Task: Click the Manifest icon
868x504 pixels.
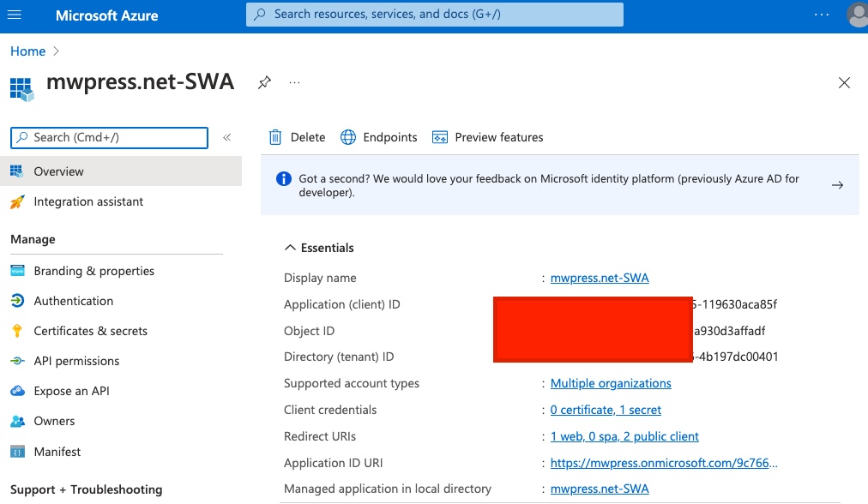Action: click(x=17, y=452)
